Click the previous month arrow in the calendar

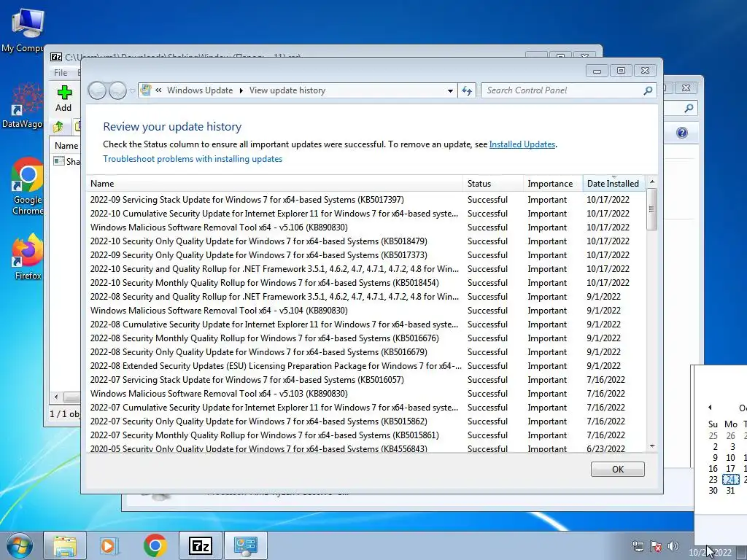click(x=710, y=407)
